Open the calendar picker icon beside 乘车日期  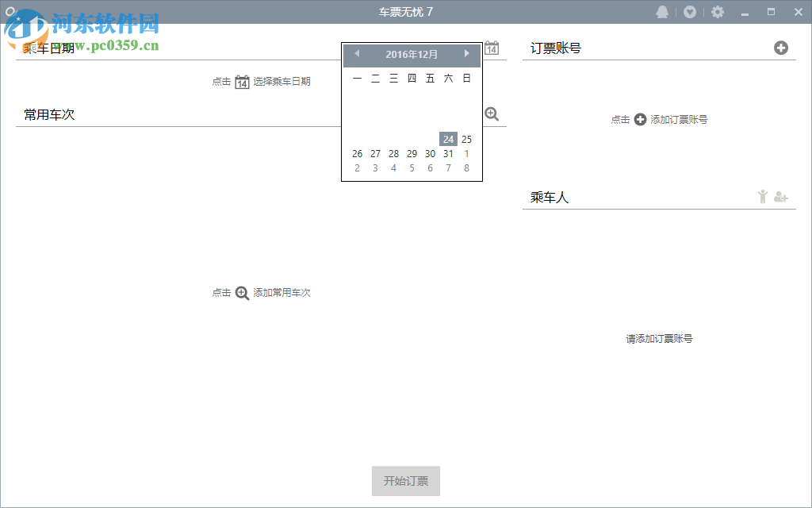click(x=492, y=48)
